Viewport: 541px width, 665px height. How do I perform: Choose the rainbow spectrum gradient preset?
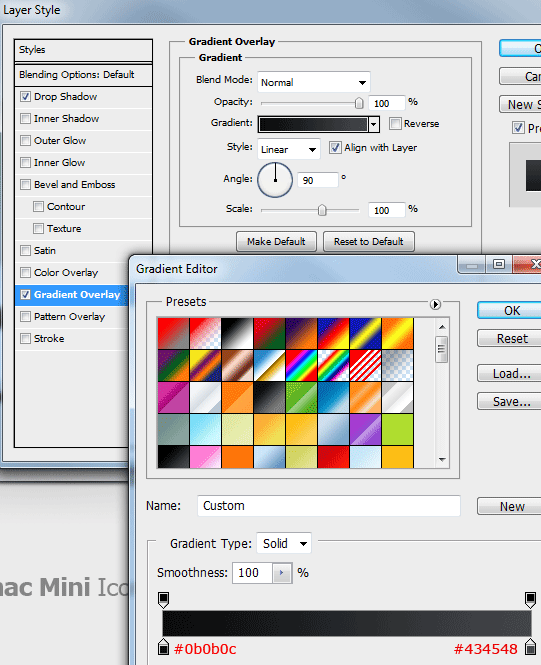tap(301, 365)
